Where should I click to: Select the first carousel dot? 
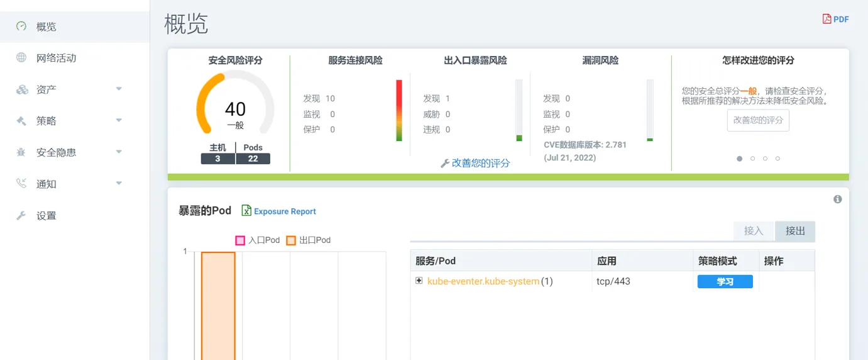pos(740,159)
